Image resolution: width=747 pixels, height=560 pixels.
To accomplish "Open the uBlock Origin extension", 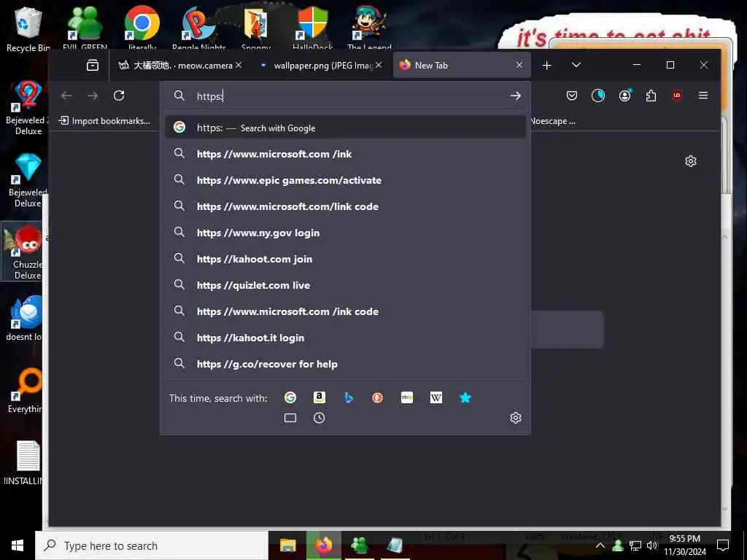I will click(677, 96).
